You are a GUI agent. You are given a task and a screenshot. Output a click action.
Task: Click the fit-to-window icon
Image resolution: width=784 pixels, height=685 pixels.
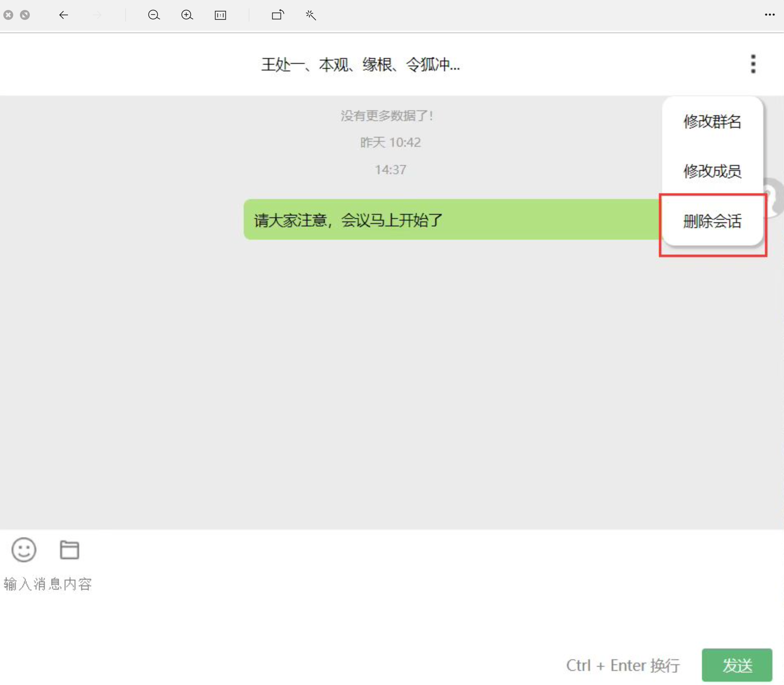pos(220,15)
